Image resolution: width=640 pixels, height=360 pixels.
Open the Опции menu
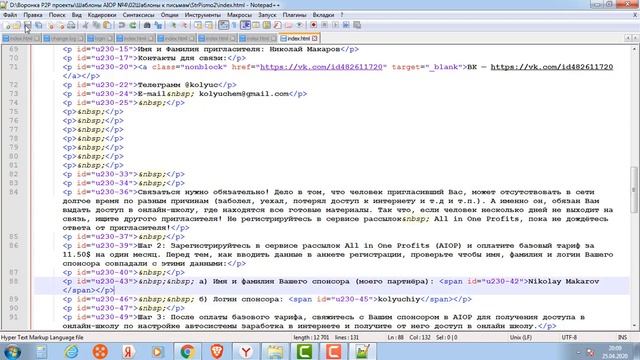[x=169, y=15]
